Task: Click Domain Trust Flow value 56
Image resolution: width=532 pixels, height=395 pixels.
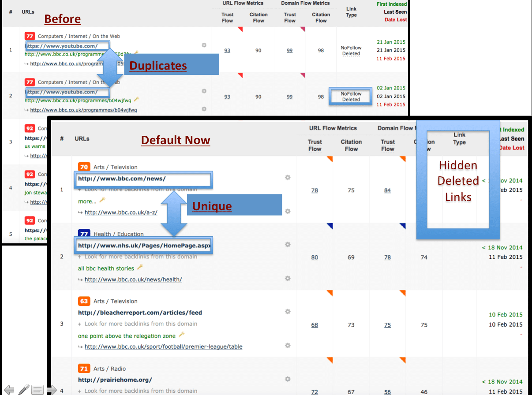Action: (387, 392)
